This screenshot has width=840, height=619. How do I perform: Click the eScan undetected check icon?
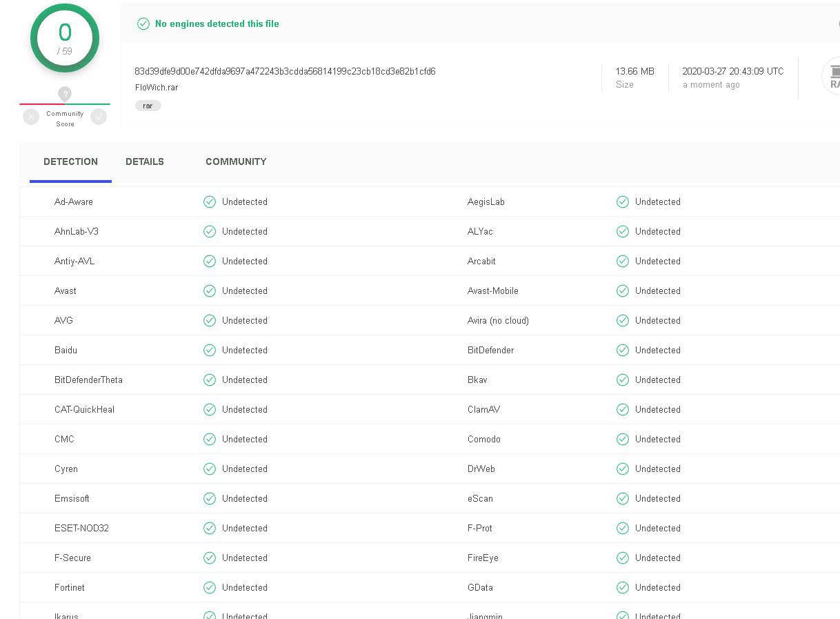coord(623,498)
